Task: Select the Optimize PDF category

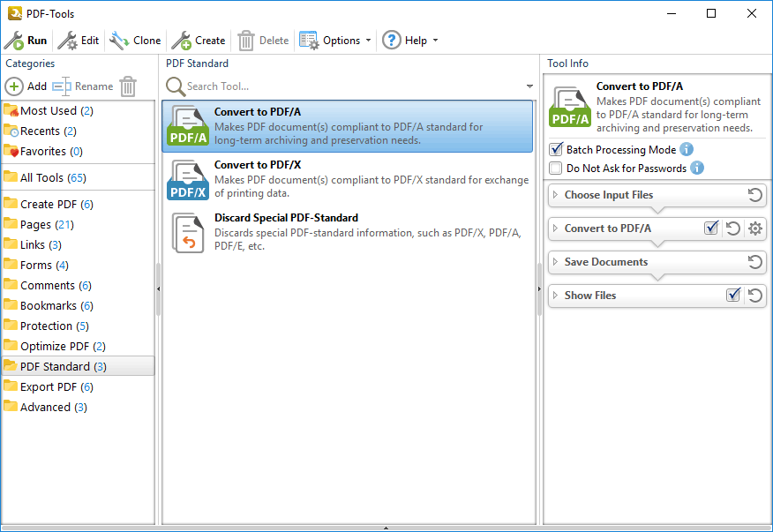Action: pyautogui.click(x=78, y=346)
